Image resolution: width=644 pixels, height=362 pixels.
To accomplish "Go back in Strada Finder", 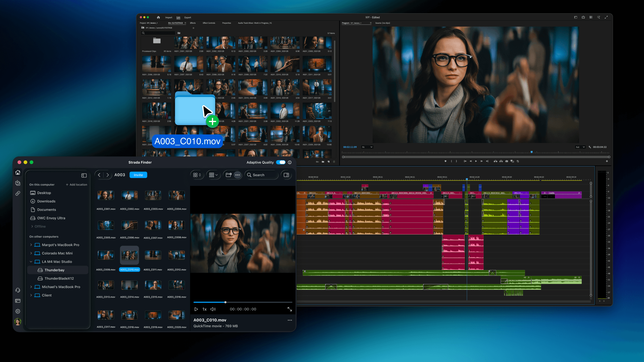I will [x=99, y=175].
